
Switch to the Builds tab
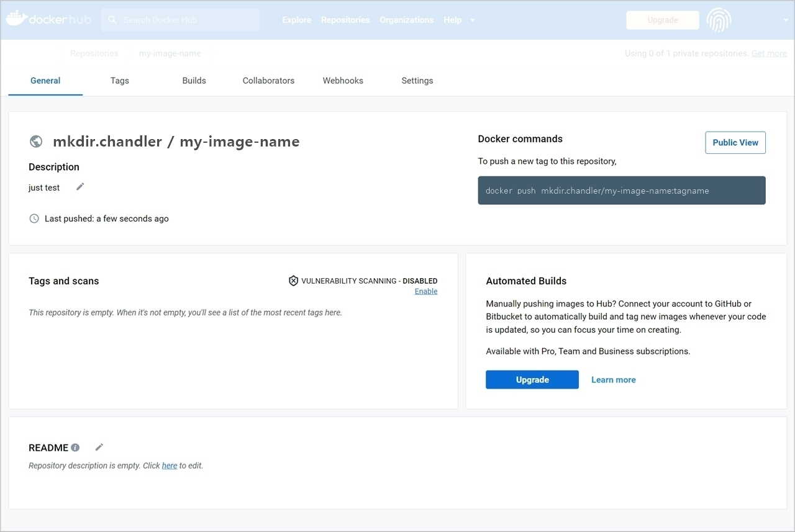(x=194, y=81)
